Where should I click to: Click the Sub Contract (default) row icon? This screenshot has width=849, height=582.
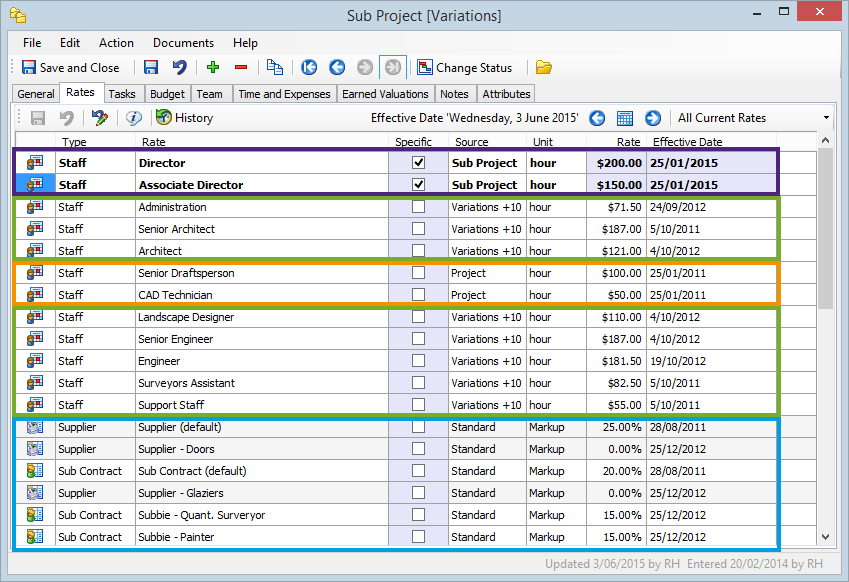point(35,470)
